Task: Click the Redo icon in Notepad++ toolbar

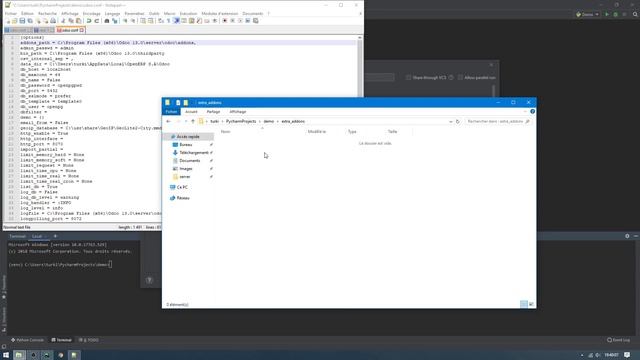Action: point(97,21)
